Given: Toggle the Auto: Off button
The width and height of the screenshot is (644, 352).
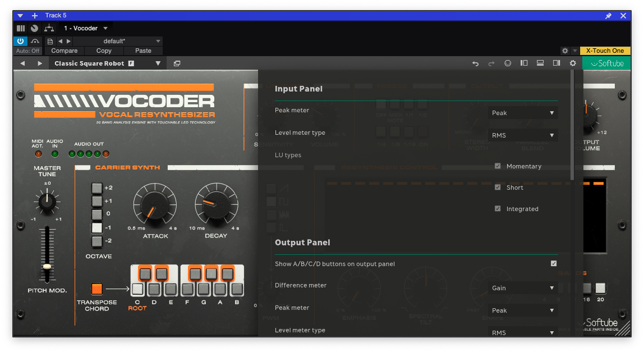Looking at the screenshot, I should (28, 51).
